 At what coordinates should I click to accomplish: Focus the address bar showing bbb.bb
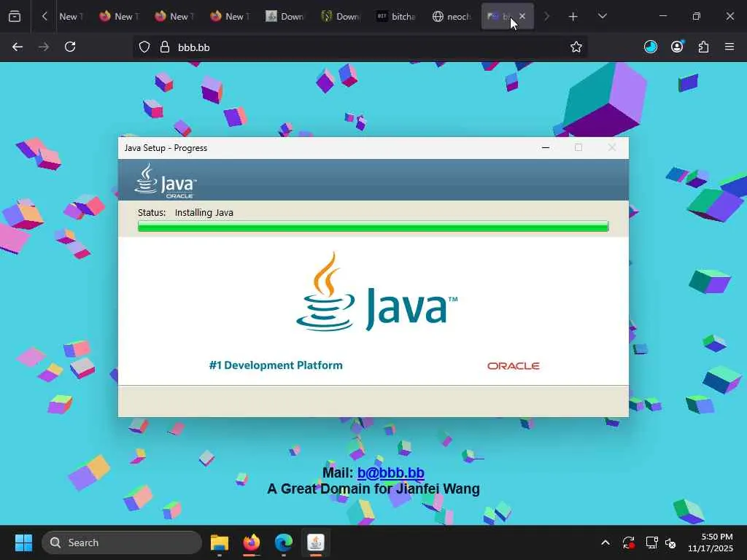coord(360,47)
